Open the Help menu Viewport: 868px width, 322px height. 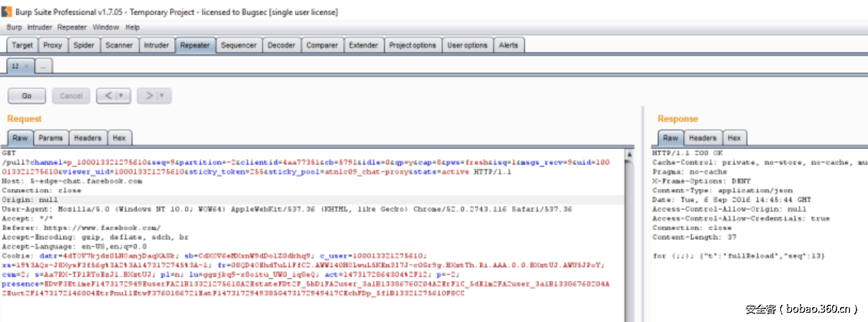click(x=132, y=27)
